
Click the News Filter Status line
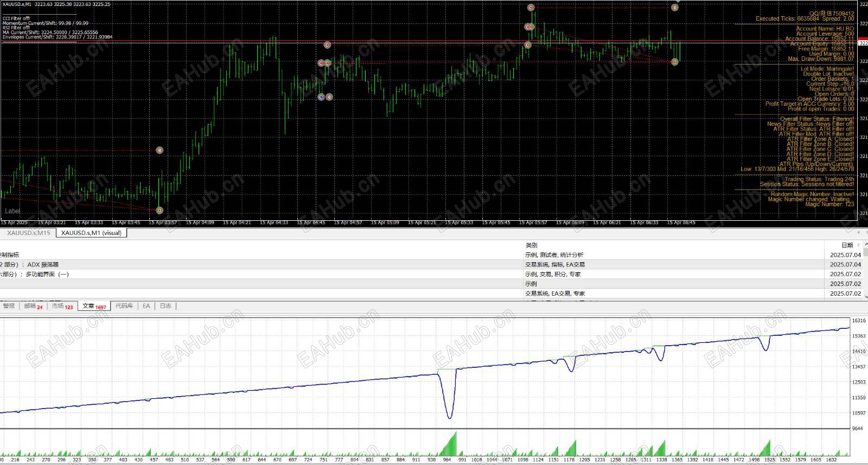(x=810, y=124)
